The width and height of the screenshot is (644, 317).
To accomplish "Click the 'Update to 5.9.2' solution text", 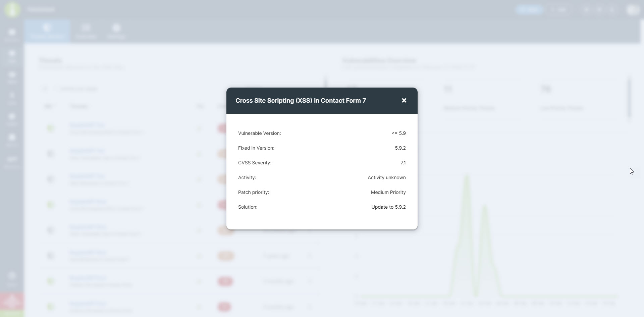I will [x=388, y=207].
